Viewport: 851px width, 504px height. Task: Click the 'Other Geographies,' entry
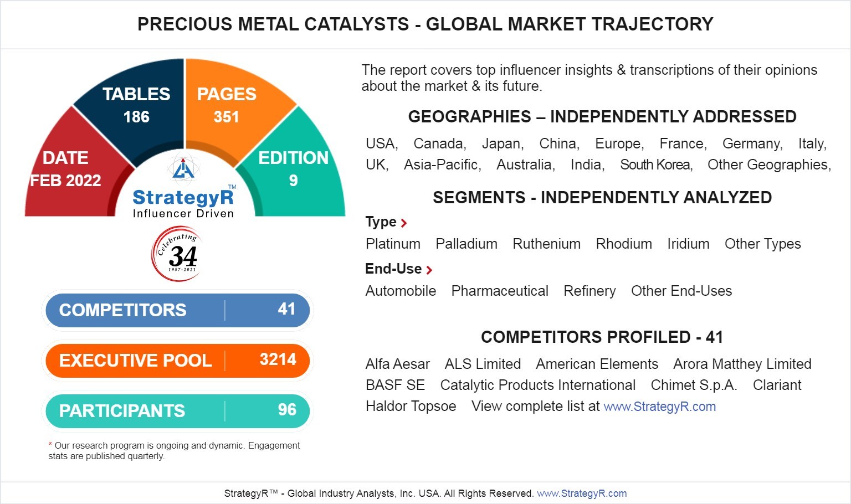pos(769,165)
